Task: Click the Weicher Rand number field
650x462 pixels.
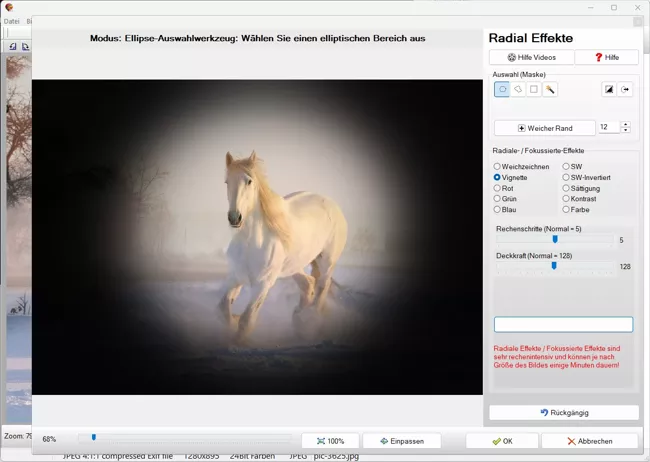Action: pyautogui.click(x=608, y=128)
